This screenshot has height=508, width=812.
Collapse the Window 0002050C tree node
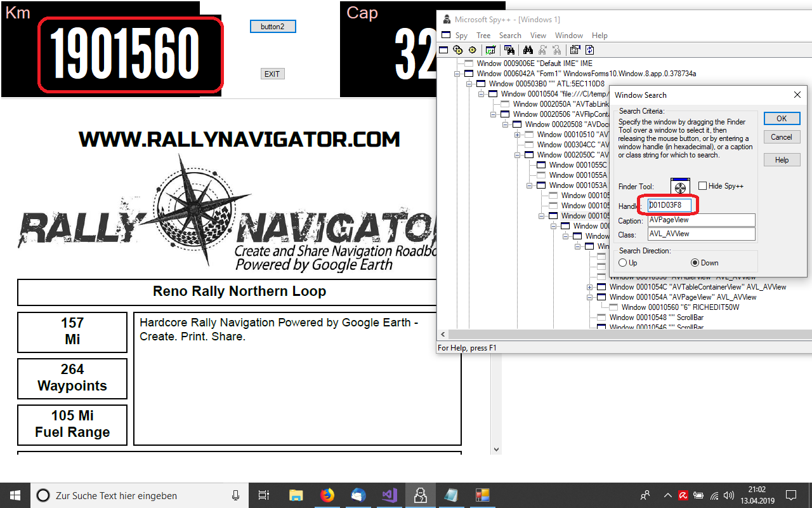coord(518,155)
